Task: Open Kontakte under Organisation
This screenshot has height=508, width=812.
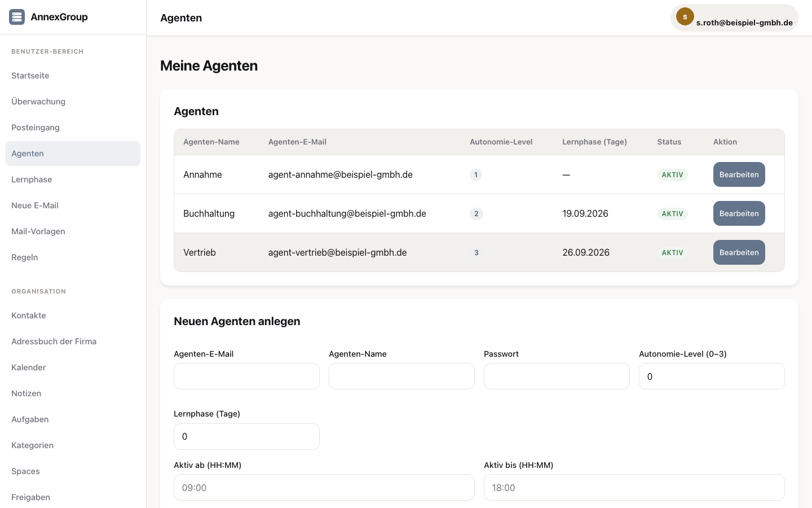Action: pos(73,316)
